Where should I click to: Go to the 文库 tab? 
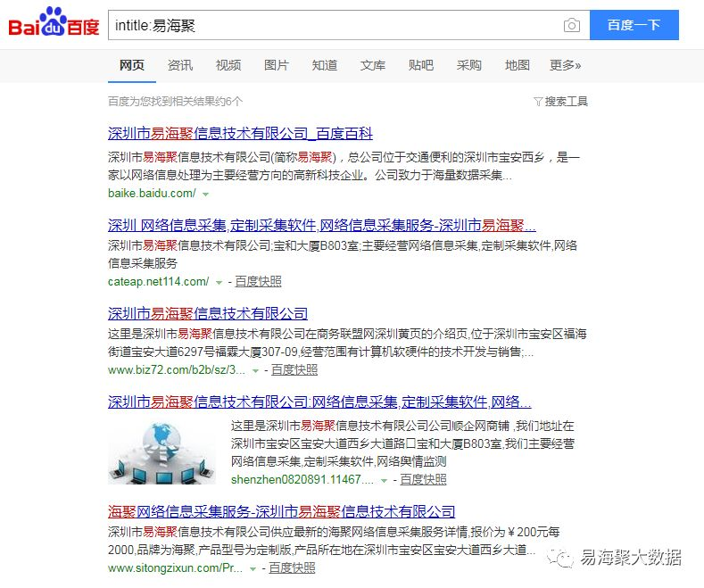click(x=373, y=65)
